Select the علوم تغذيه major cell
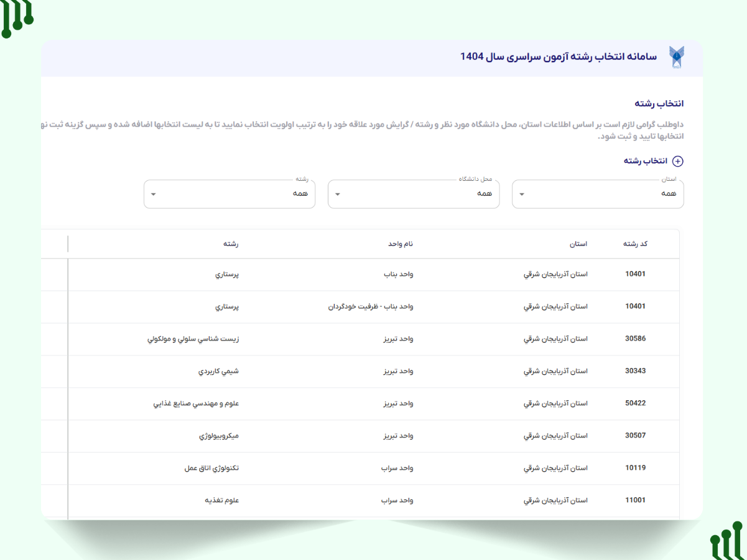Screen dimensions: 747x560 click(222, 500)
